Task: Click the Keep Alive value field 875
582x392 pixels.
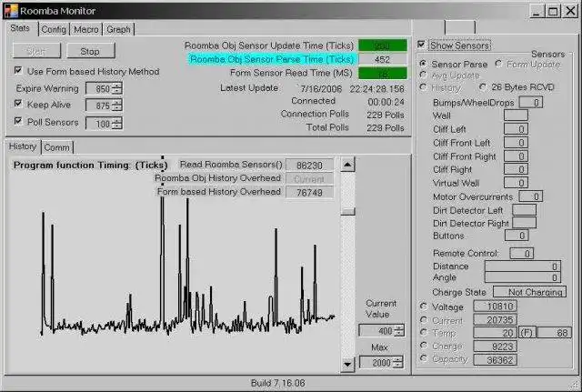Action: tap(99, 106)
